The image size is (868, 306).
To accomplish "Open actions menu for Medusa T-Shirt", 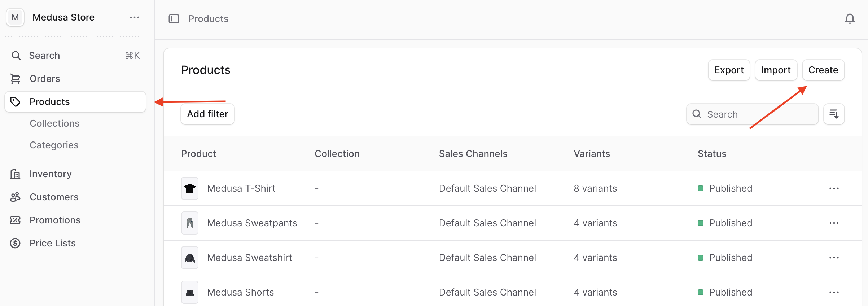I will pos(834,188).
